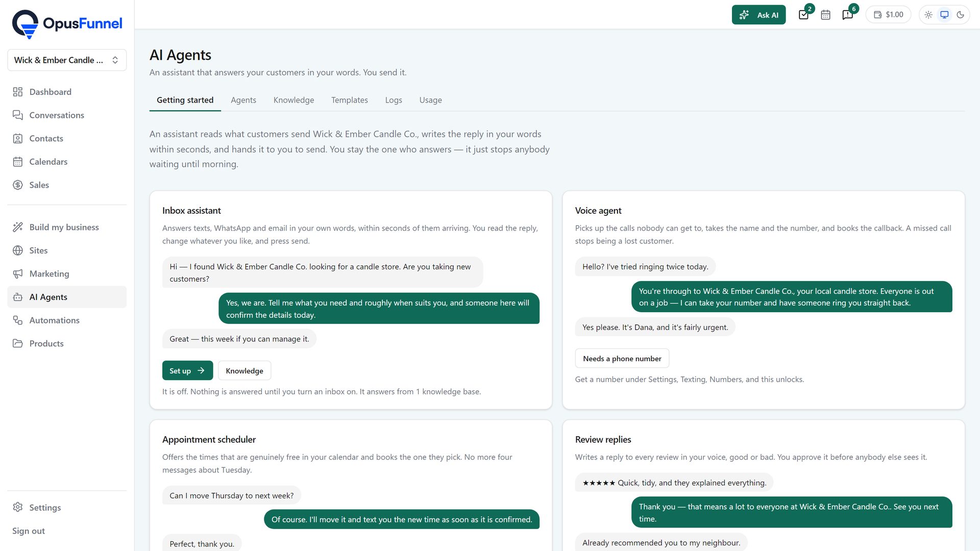Open the calendar icon in the top bar

pyautogui.click(x=825, y=15)
